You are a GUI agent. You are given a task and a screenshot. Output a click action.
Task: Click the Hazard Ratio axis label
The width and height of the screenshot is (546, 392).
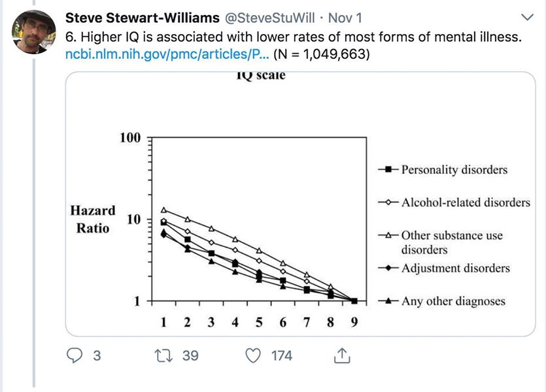(x=93, y=220)
